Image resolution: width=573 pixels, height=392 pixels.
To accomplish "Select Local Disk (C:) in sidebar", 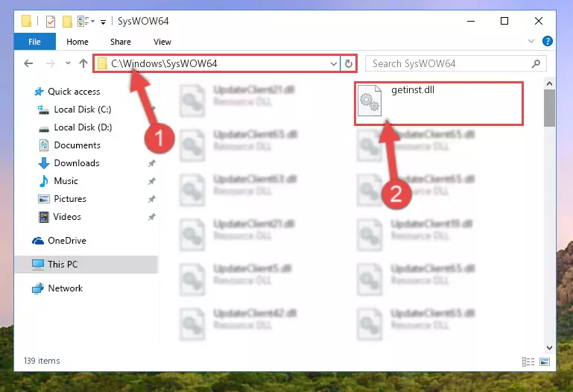I will [83, 110].
